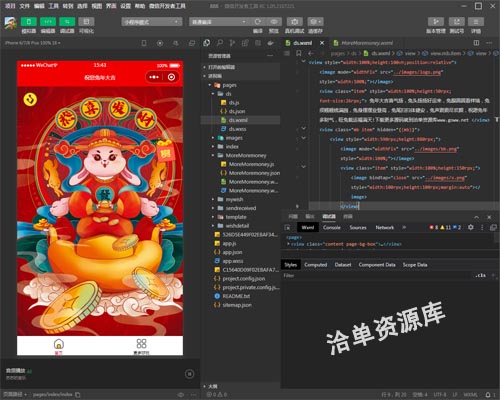Viewport: 500px width, 400px height.
Task: Click the element inspector select icon
Action: (287, 227)
